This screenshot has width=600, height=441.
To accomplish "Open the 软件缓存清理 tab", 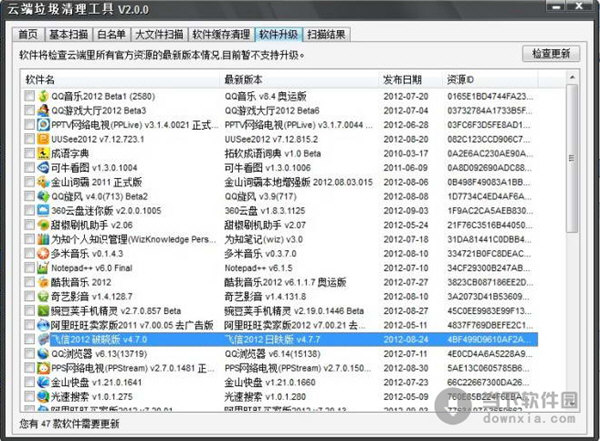I will pos(222,34).
